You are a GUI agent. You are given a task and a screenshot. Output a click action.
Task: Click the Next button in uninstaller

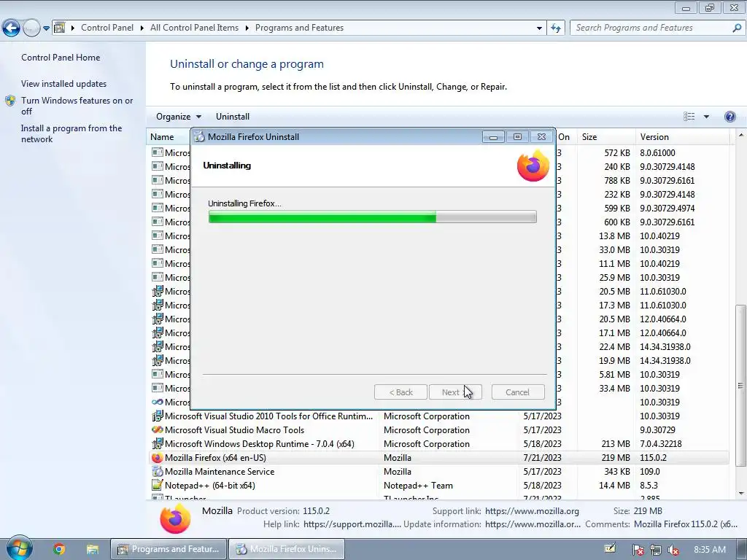point(455,392)
